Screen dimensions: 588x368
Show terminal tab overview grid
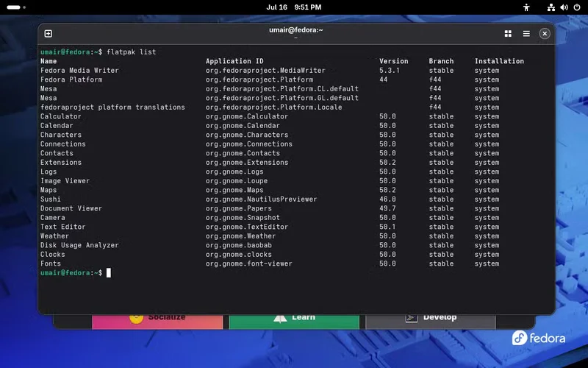(508, 34)
